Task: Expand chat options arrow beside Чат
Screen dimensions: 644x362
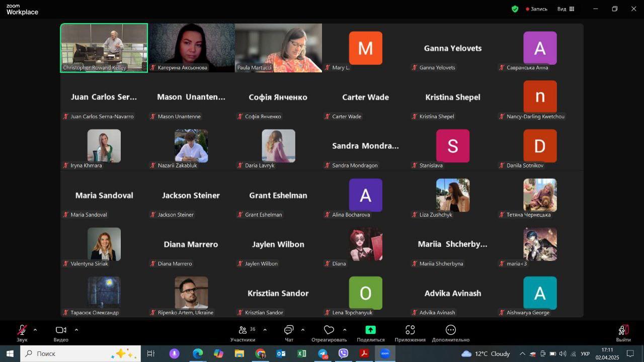Action: coord(303,330)
